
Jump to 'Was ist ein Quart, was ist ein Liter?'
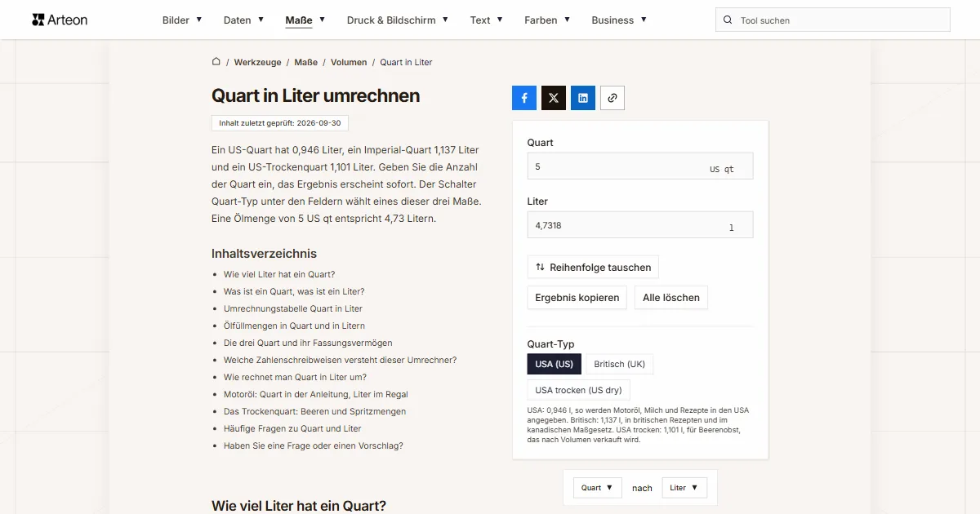[x=294, y=291]
